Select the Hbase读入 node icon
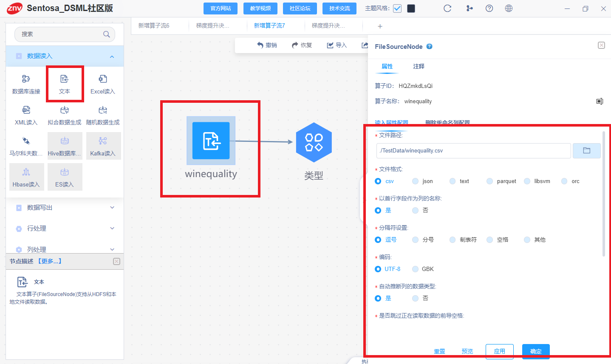611x364 pixels. (x=26, y=172)
